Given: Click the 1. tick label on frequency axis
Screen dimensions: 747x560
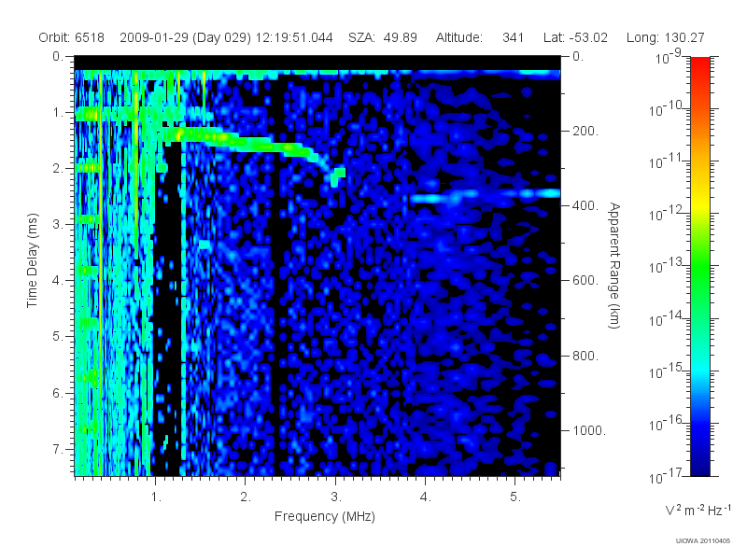Looking at the screenshot, I should 156,497.
